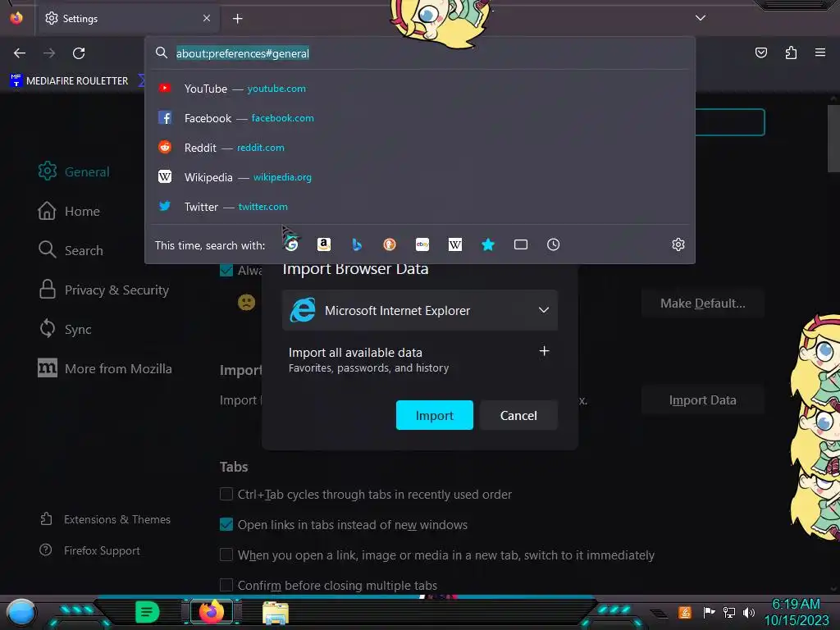Toggle switch to new tab immediately checkbox
Screen dimensions: 840x630
(x=226, y=555)
